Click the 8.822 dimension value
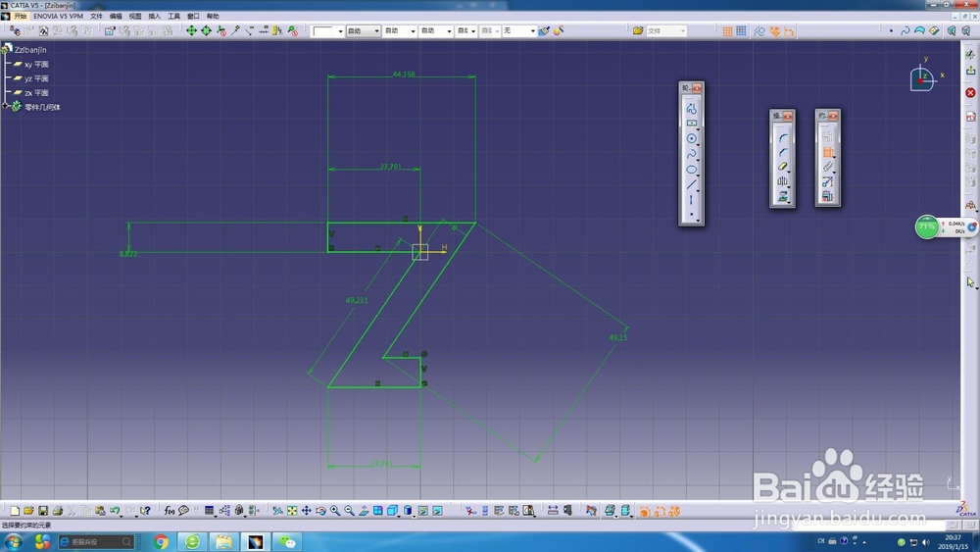980x552 pixels. point(128,254)
